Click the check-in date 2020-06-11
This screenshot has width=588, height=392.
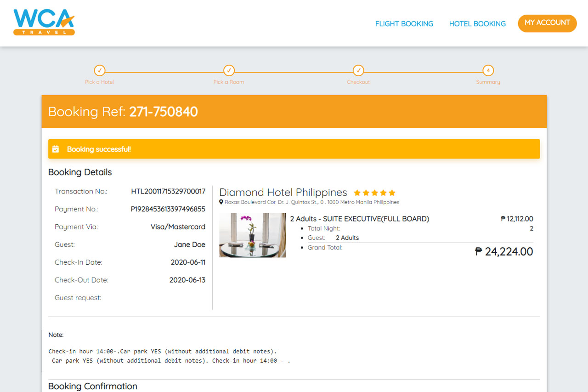pos(188,262)
